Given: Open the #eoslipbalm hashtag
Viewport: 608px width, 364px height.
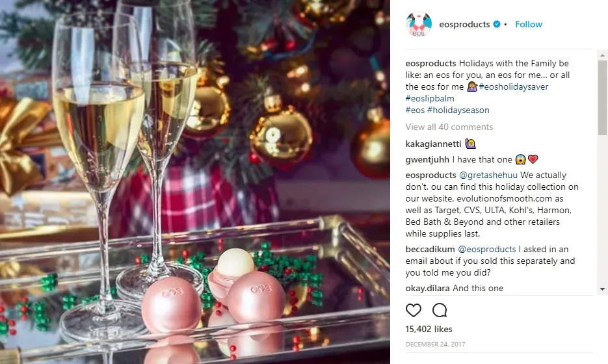Looking at the screenshot, I should click(x=430, y=98).
